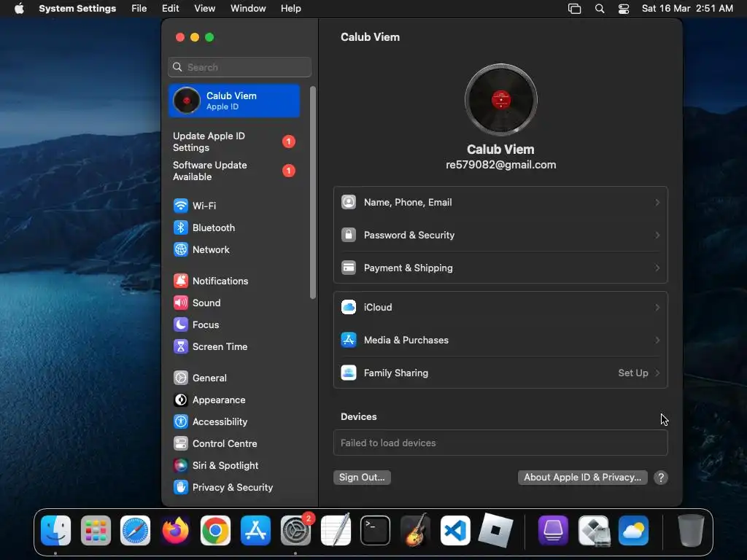Open Software Update Available notice

234,171
